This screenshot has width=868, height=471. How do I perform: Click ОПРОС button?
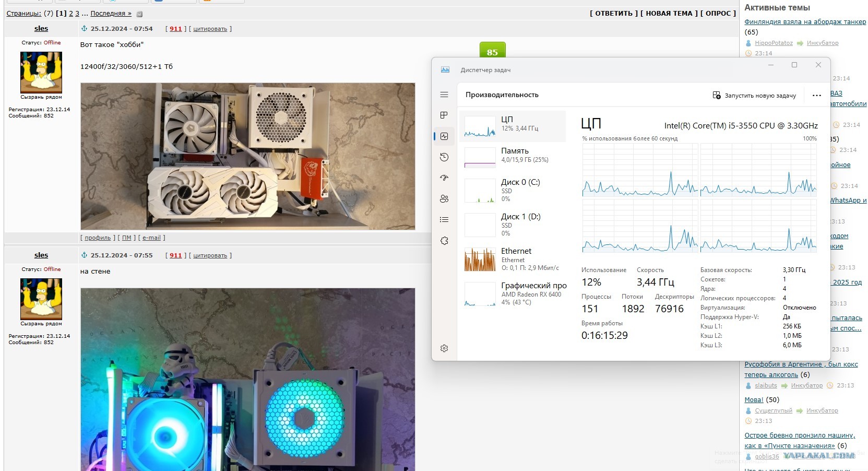point(718,14)
